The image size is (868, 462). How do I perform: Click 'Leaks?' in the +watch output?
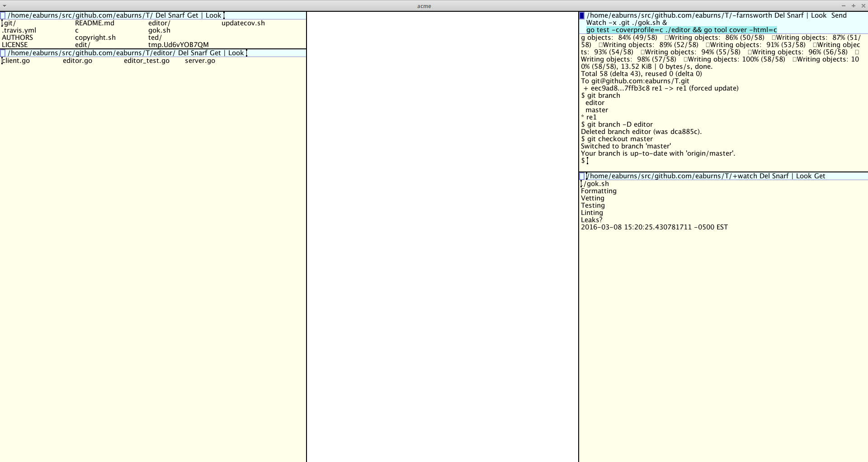coord(591,220)
